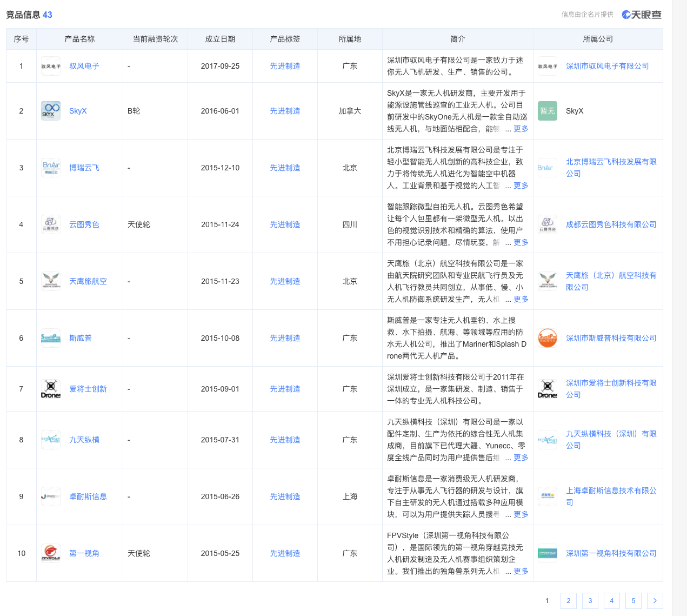Select current page 1 in pagination
This screenshot has width=687, height=616.
coord(547,601)
